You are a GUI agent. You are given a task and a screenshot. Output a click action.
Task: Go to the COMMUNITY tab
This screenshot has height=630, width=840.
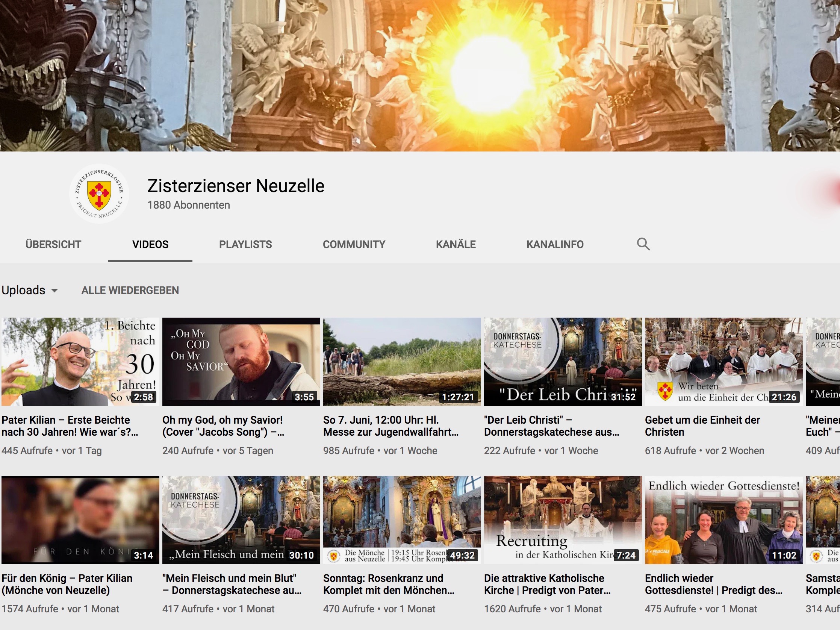[x=354, y=244]
